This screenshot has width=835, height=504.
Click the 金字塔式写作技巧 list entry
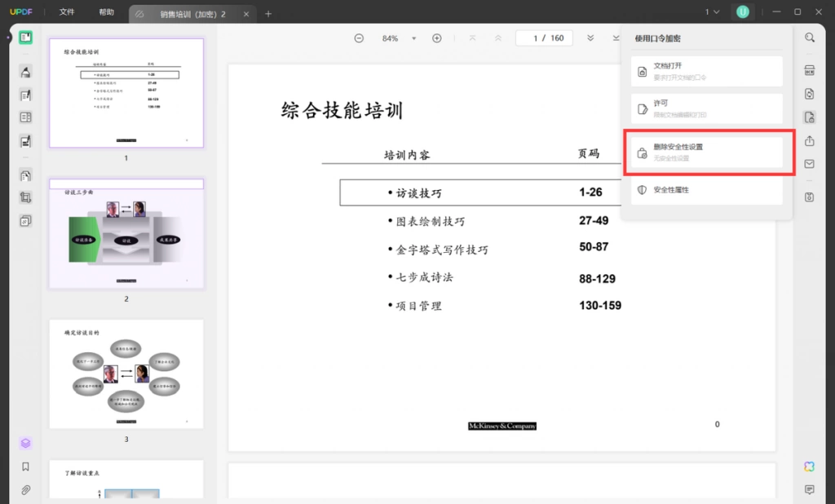(442, 250)
